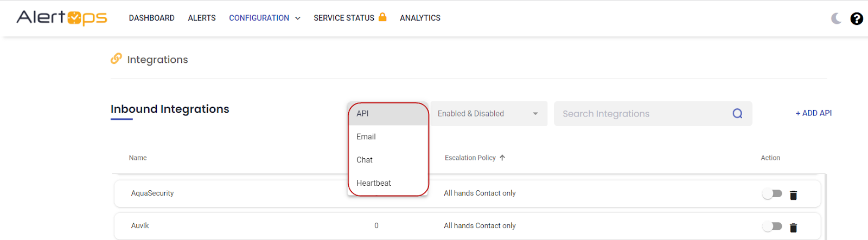Select the Chat option
The width and height of the screenshot is (868, 240).
(365, 160)
